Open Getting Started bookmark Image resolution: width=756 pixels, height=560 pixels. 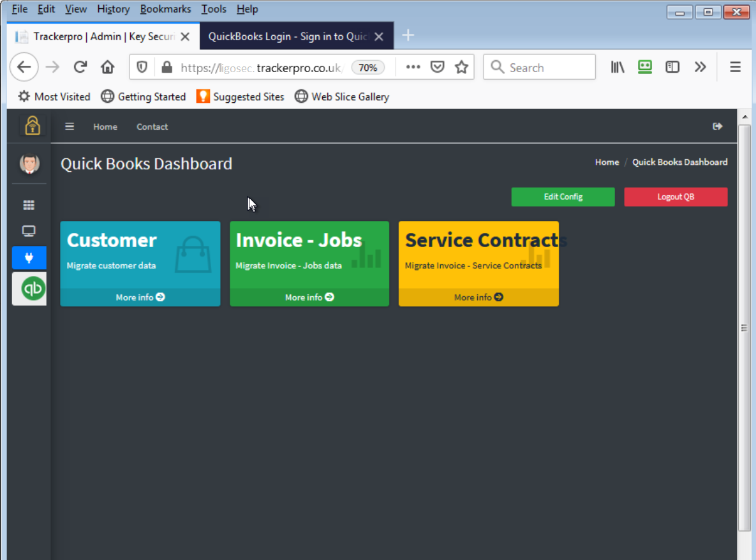143,96
